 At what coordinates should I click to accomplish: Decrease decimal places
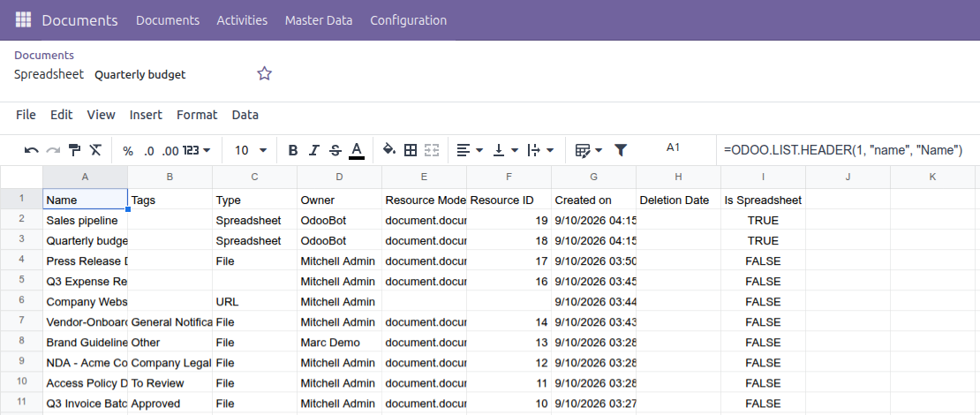[148, 151]
